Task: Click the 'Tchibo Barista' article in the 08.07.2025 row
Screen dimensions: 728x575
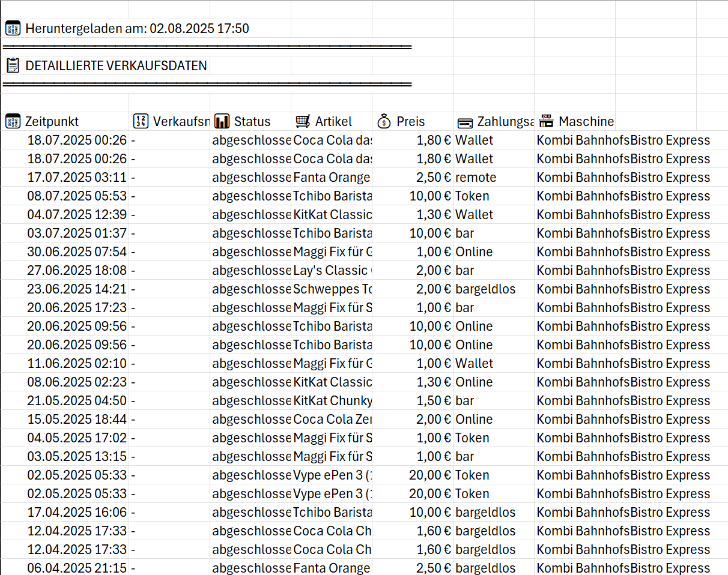Action: (333, 196)
